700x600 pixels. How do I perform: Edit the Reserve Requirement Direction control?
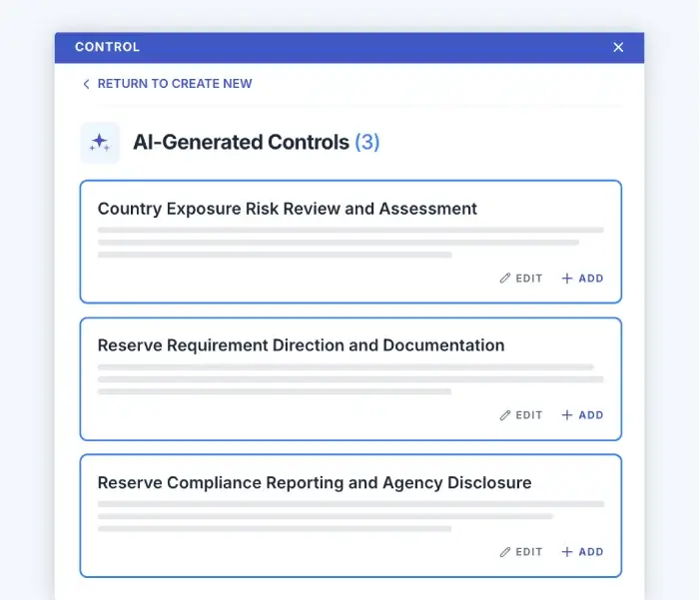click(521, 415)
